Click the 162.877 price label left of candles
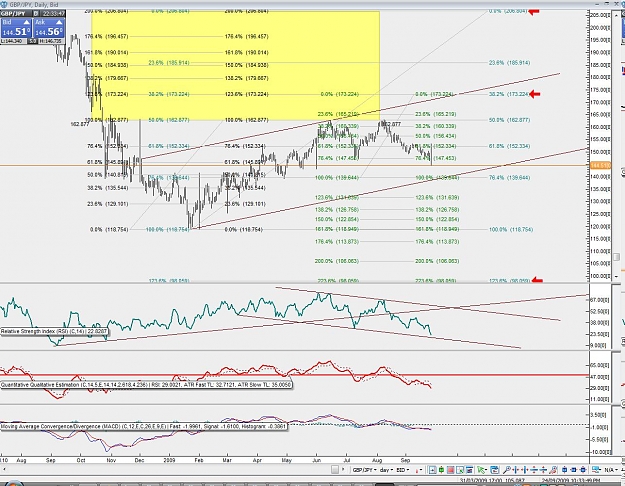Image resolution: width=625 pixels, height=486 pixels. pos(80,124)
